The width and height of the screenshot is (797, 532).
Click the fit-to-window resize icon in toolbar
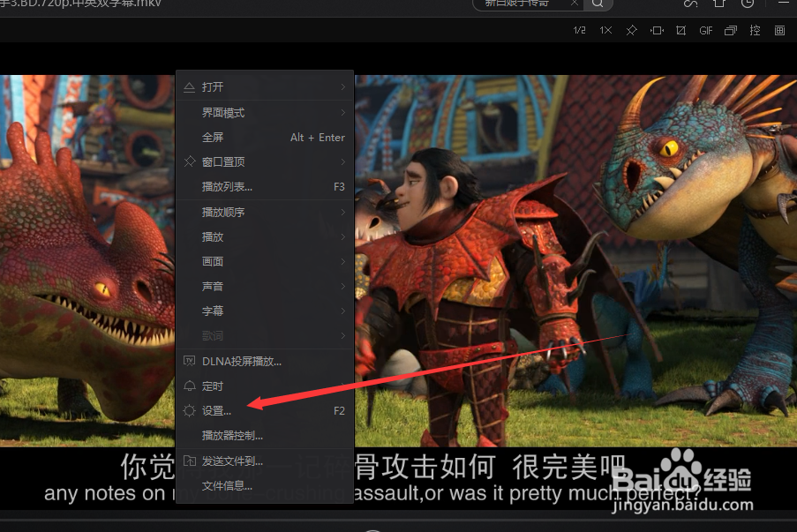coord(657,31)
